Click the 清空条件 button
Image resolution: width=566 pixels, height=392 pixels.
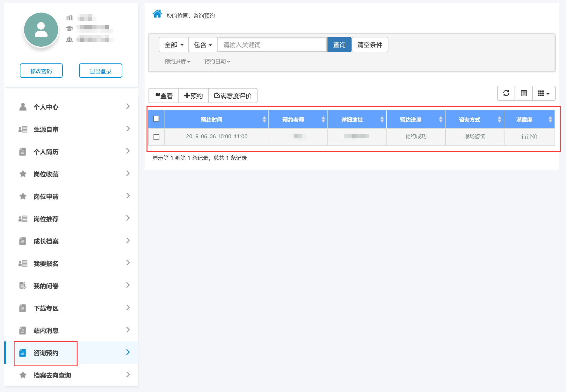tap(370, 45)
